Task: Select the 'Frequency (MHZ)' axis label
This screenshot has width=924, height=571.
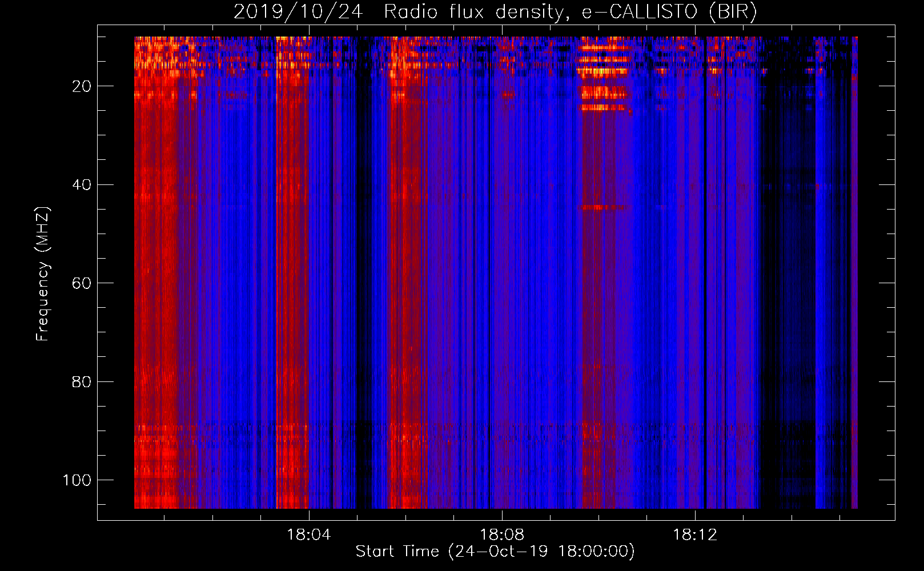Action: 43,274
